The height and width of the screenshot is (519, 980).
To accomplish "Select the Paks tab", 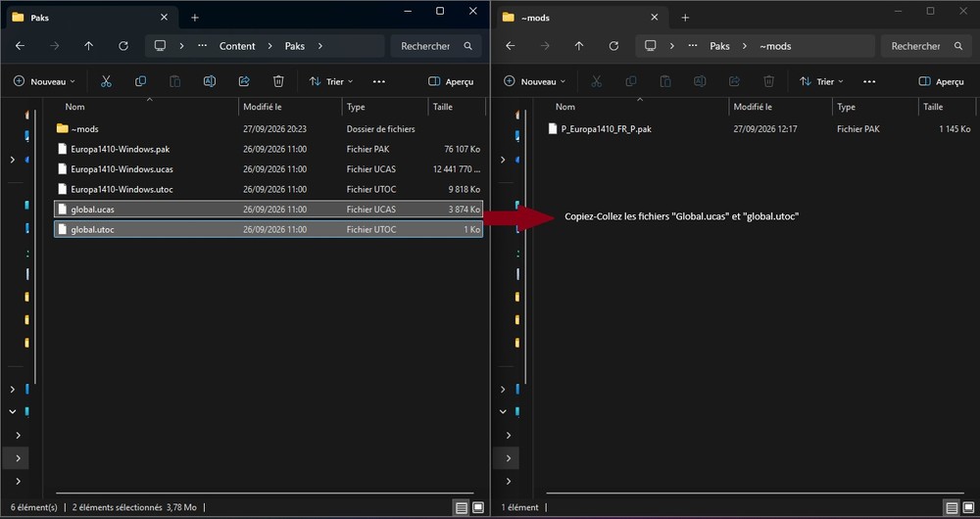I will tap(92, 18).
